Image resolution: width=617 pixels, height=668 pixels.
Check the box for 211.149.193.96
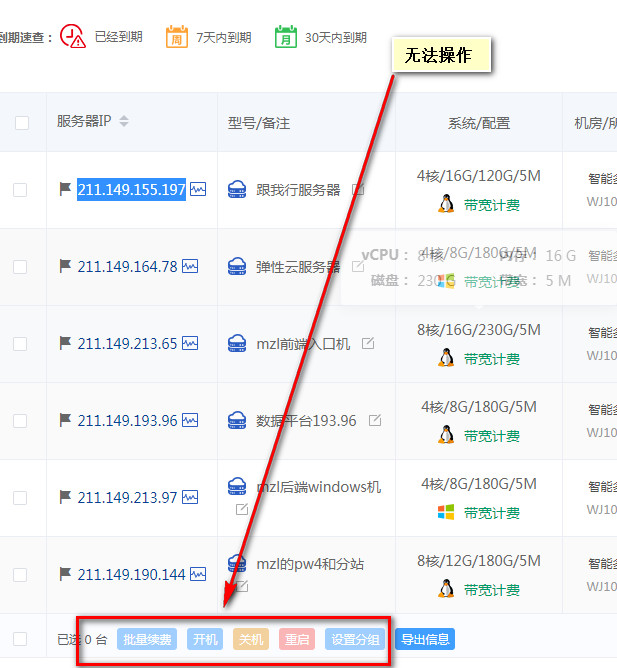(20, 421)
